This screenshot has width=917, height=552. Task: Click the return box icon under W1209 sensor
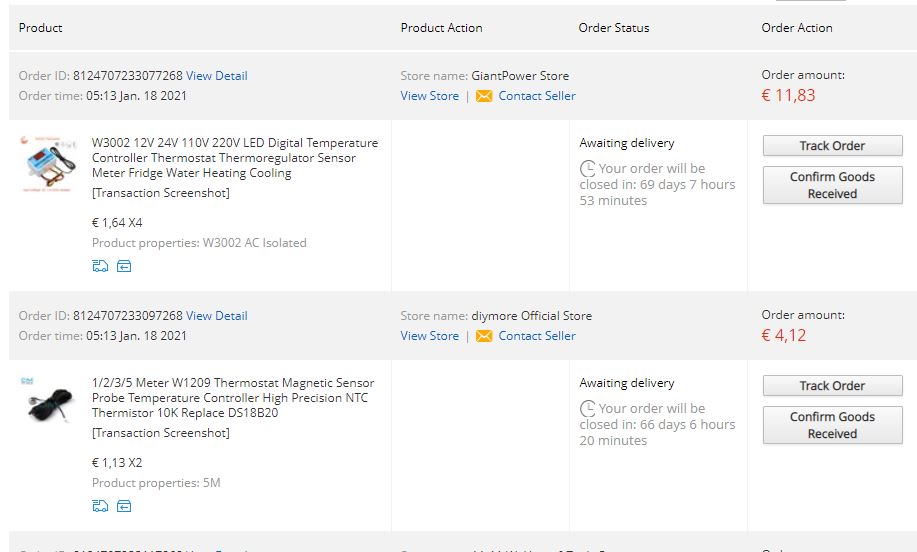[x=124, y=506]
